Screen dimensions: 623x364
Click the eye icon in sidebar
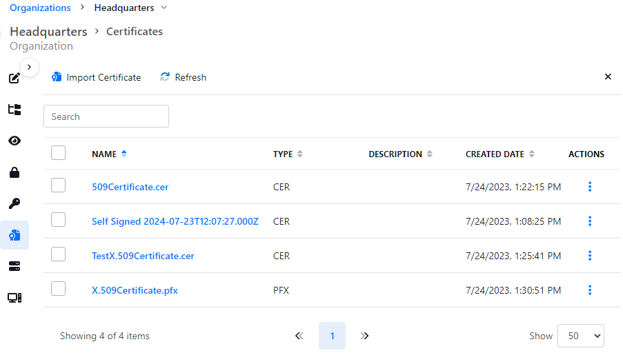(14, 141)
